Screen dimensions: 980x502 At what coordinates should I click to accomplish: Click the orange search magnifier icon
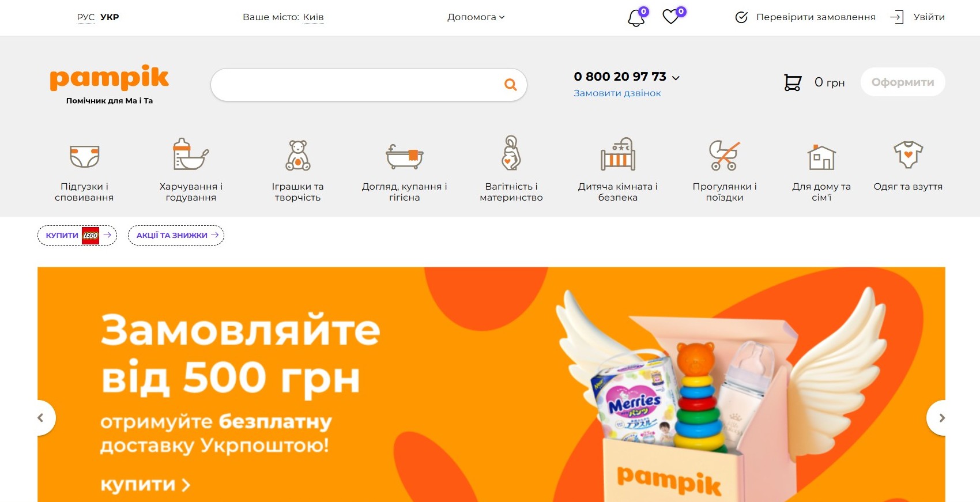510,85
